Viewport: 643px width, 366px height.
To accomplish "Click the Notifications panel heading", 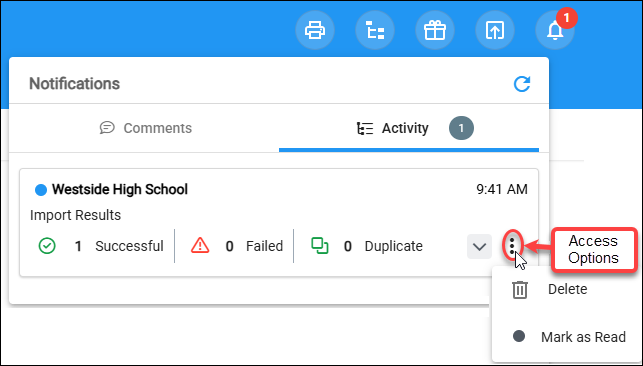I will 75,84.
